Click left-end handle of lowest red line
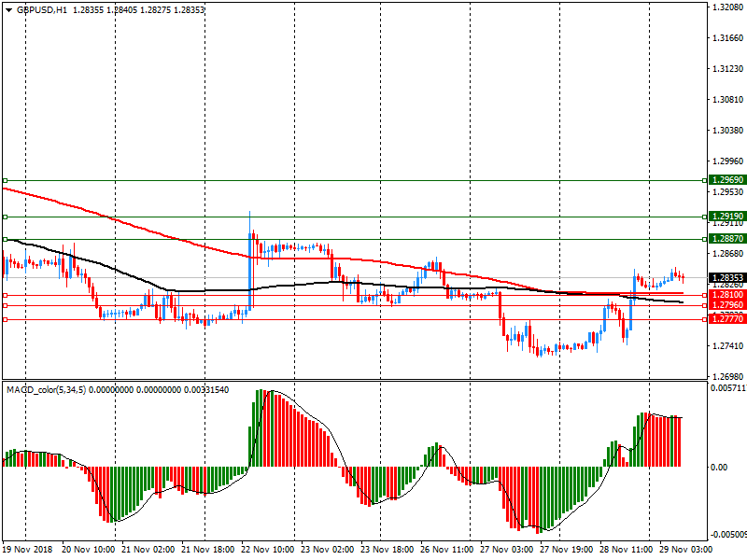The height and width of the screenshot is (560, 747). (5, 319)
